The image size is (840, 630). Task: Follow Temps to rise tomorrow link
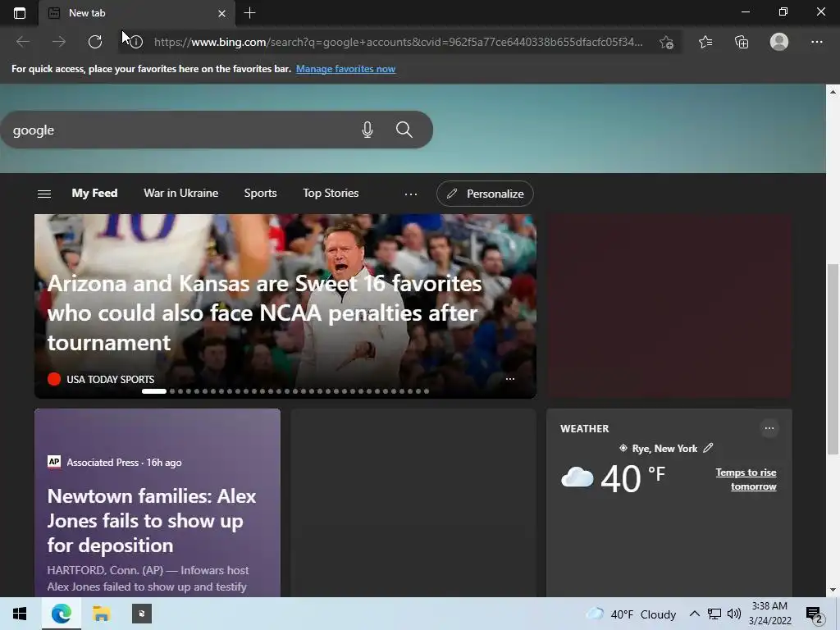746,479
